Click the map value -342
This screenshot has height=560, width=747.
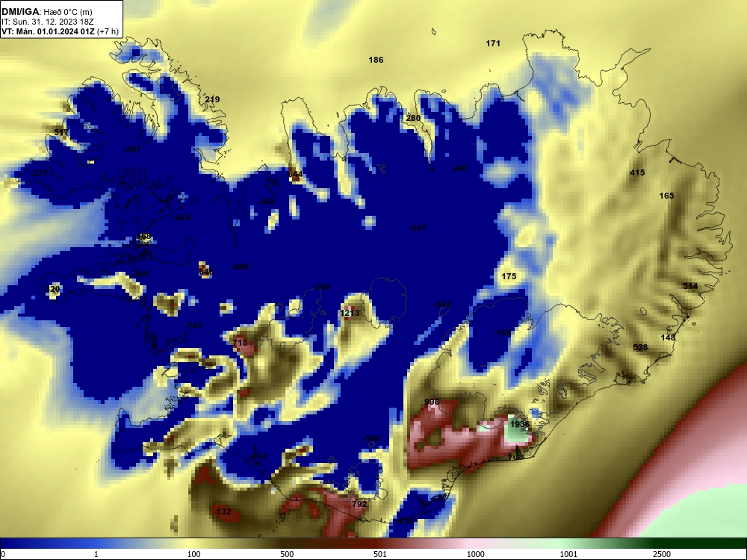[442, 304]
